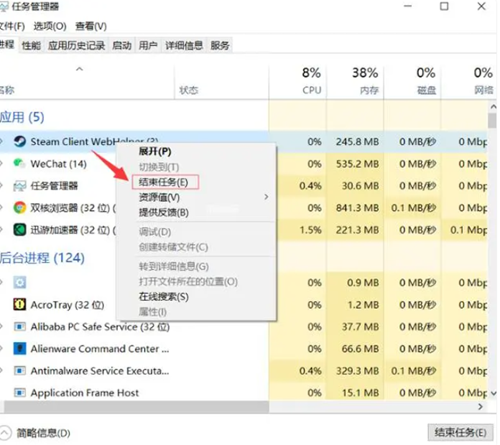The height and width of the screenshot is (445, 500).
Task: Open the 查看(V) menu
Action: pos(91,26)
